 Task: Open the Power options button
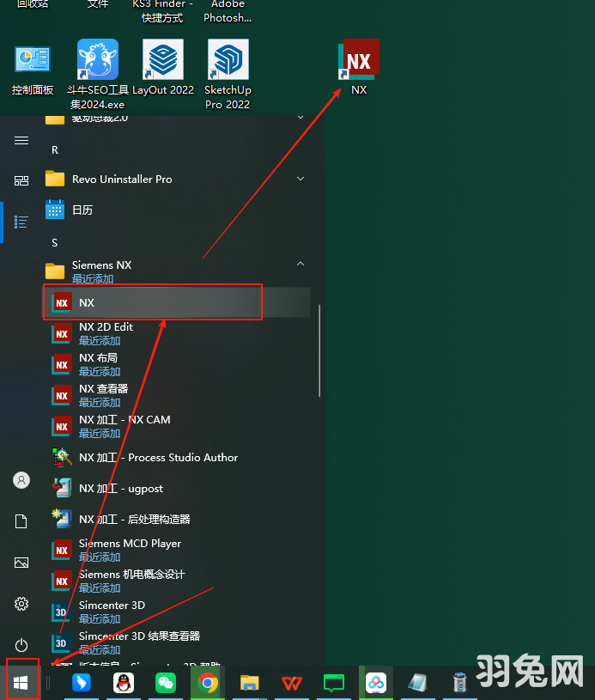(x=21, y=644)
